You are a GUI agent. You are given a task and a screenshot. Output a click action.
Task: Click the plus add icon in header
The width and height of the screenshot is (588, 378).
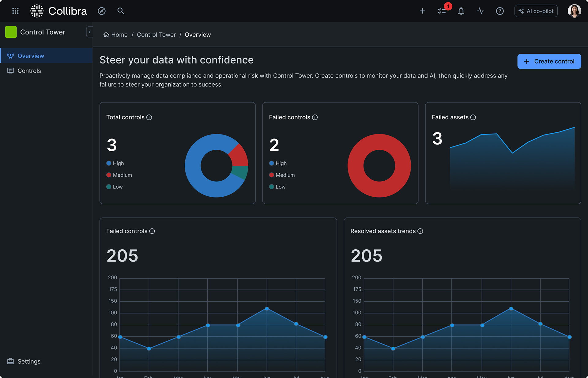pos(422,11)
